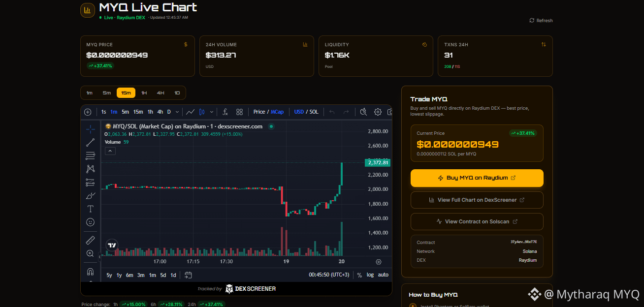Viewport: 644px width, 307px height.
Task: Open View Full Chart on DexScreener
Action: coord(477,200)
